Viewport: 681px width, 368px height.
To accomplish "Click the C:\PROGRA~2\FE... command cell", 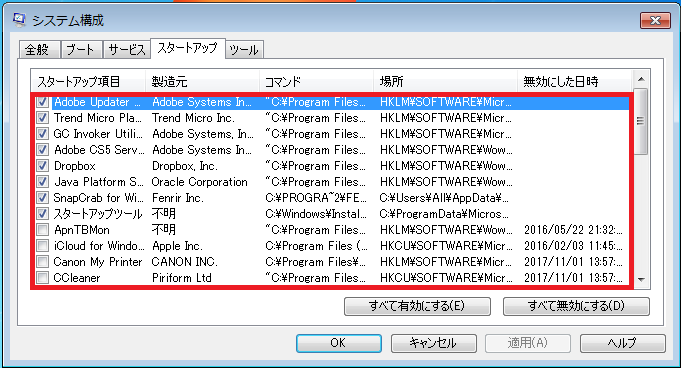I will [x=316, y=198].
